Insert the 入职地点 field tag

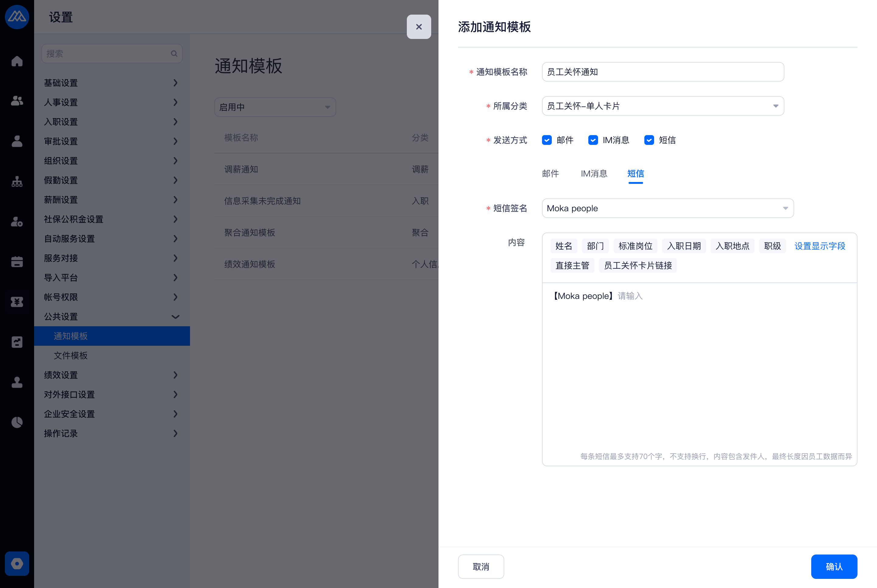pyautogui.click(x=732, y=246)
